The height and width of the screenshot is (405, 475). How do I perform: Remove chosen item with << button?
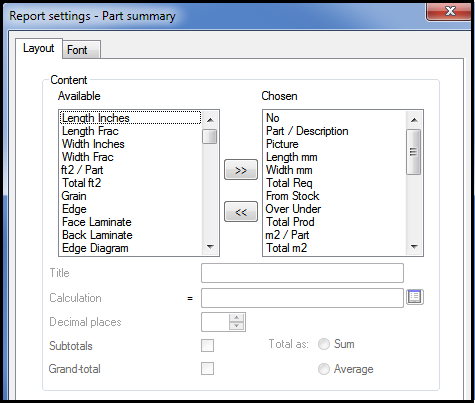(241, 212)
